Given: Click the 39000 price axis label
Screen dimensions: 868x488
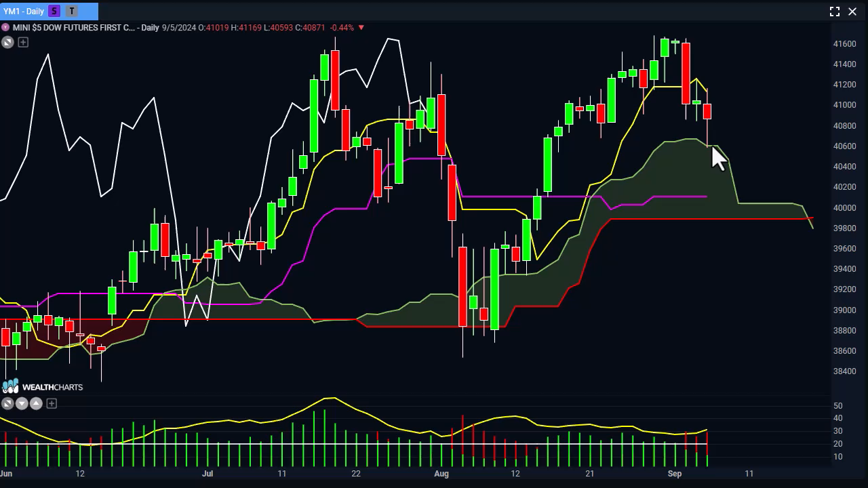Looking at the screenshot, I should click(844, 310).
